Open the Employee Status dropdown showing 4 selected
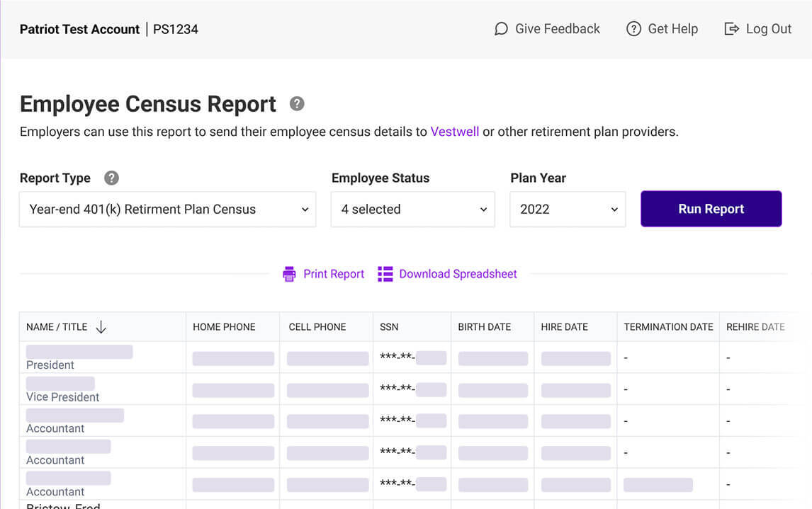Screen dimensions: 812x509 click(x=413, y=209)
